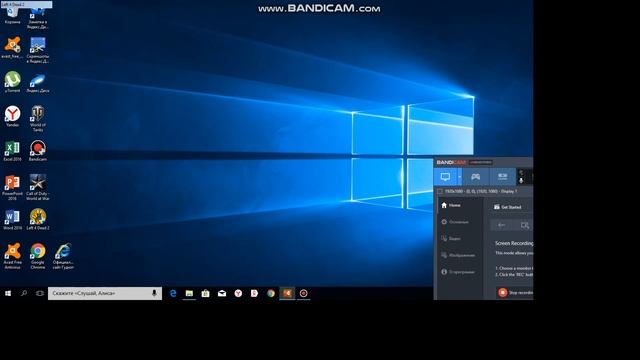Screen dimensions: 640x360
Task: Click the back arrow button in Bandicam
Action: coord(502,225)
